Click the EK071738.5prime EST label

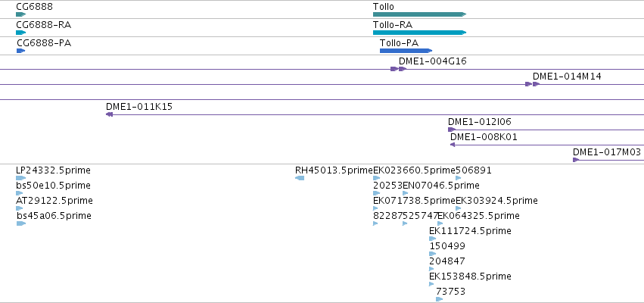(x=415, y=201)
